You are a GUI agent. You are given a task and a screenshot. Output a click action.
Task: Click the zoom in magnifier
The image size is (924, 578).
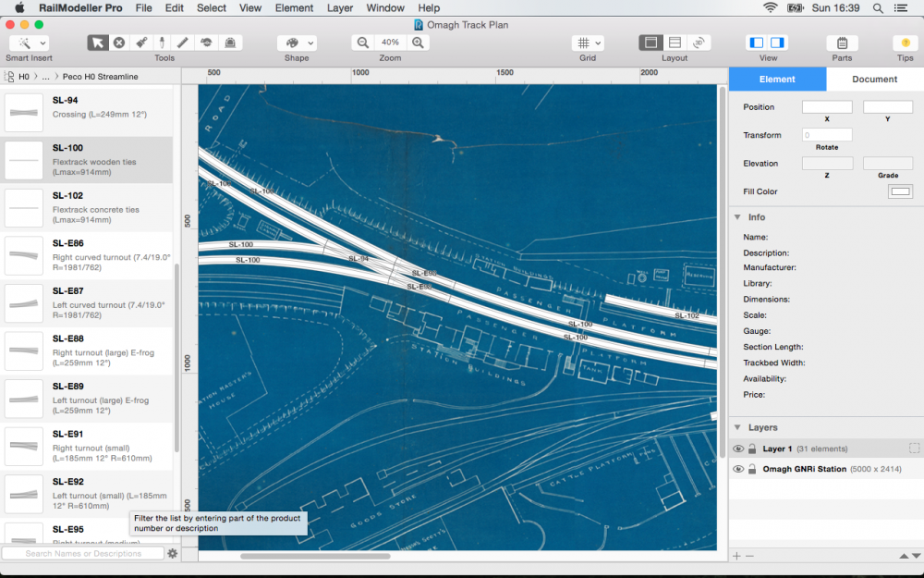pos(419,43)
